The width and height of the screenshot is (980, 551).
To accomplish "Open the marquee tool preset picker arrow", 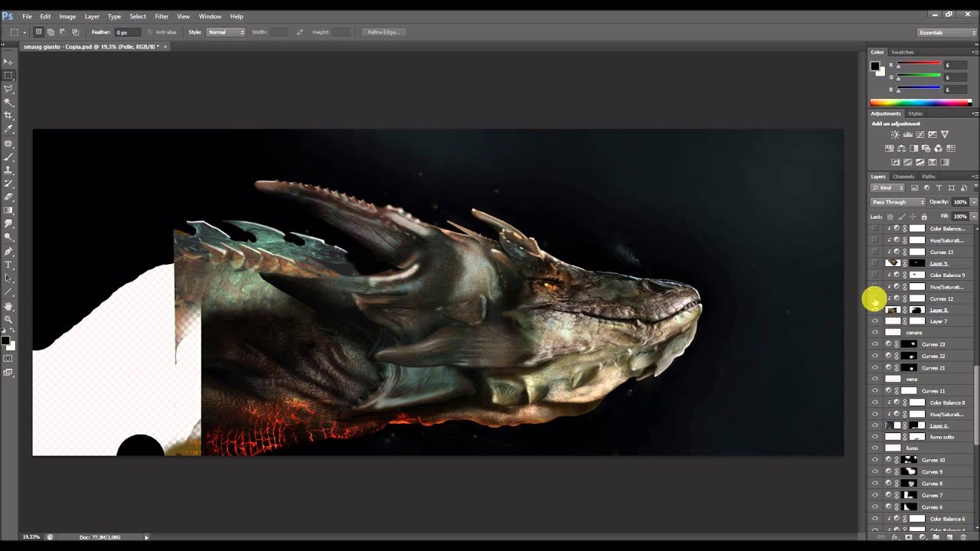I will click(x=24, y=32).
